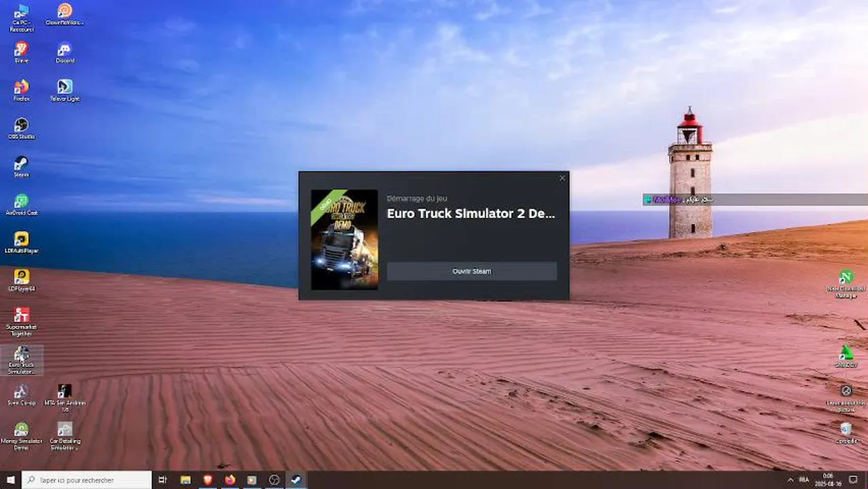Open the Brave desktop shortcut
This screenshot has height=489, width=868.
pos(21,52)
